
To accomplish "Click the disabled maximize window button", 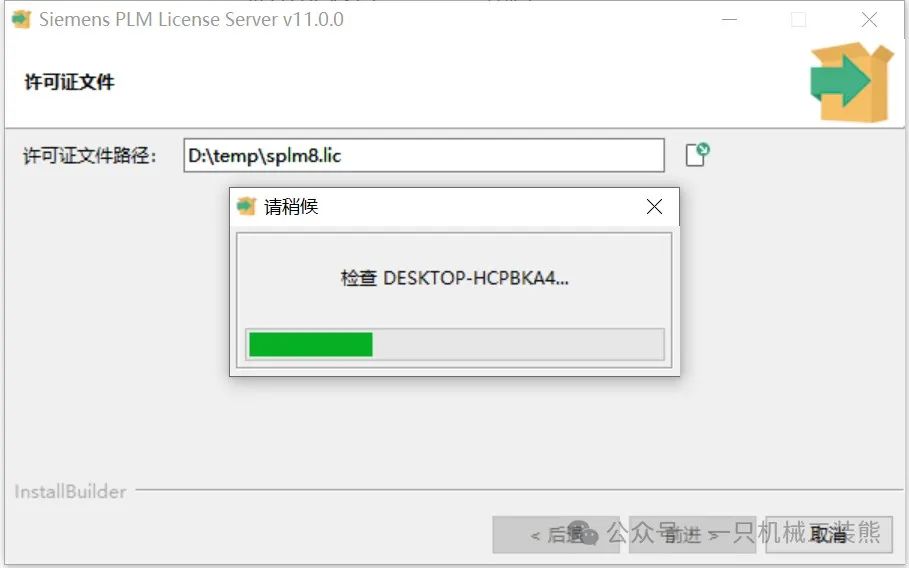I will coord(799,20).
